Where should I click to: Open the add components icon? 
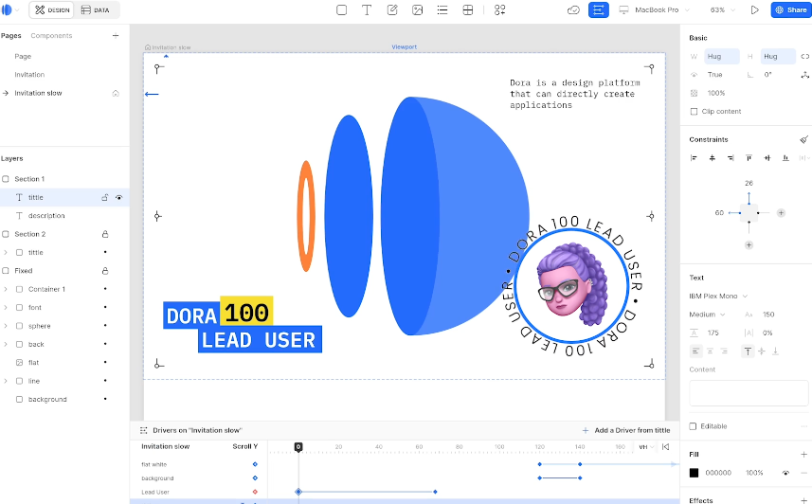[499, 9]
